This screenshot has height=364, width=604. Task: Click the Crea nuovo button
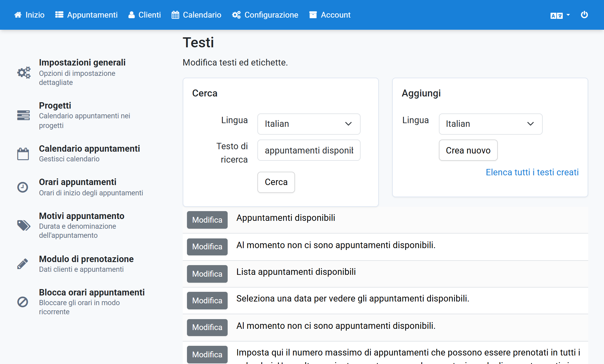[468, 150]
